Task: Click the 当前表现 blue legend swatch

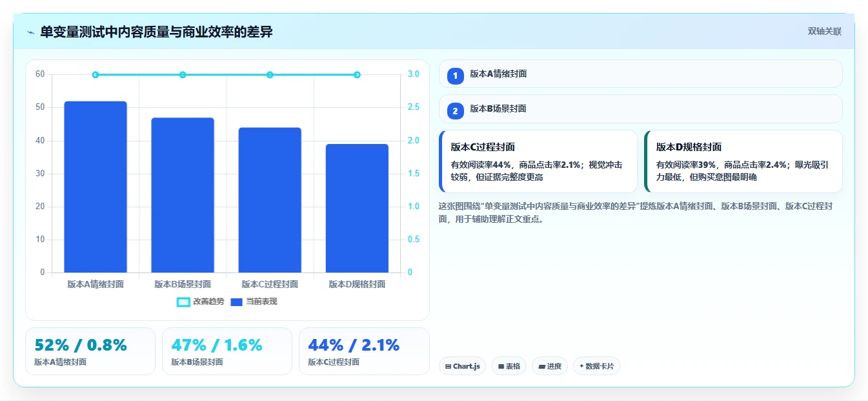Action: click(x=237, y=302)
